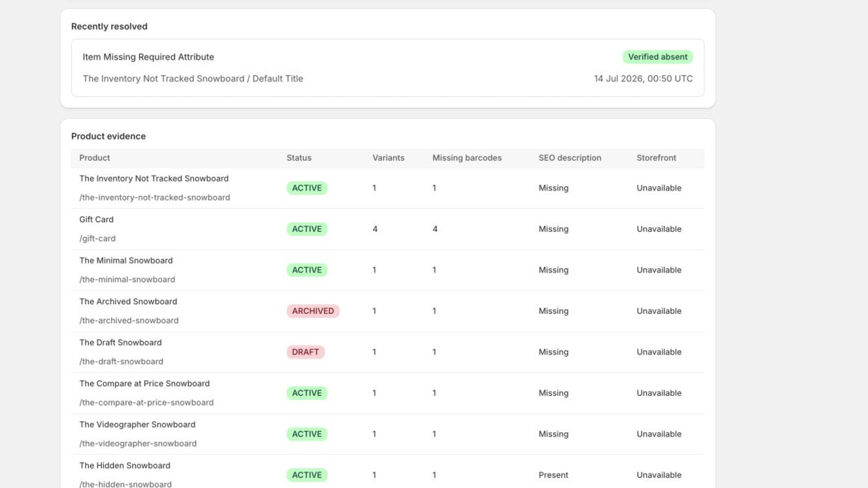Select the Verified absent badge
The width and height of the screenshot is (868, 488).
(x=658, y=57)
